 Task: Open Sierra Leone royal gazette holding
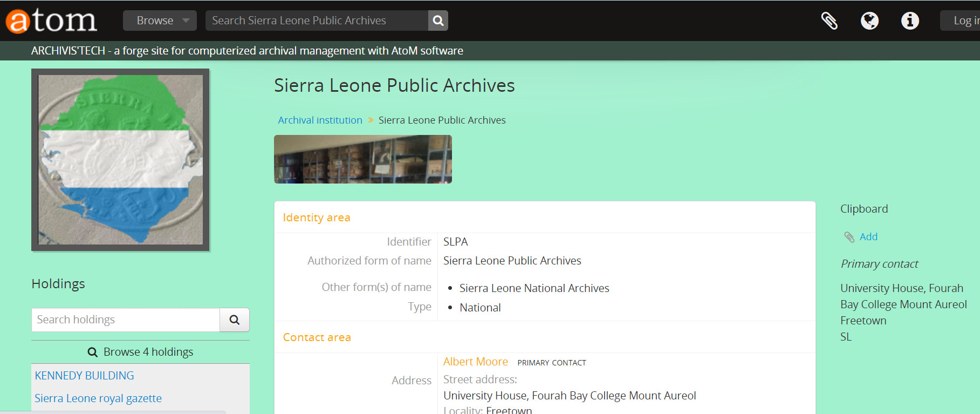click(x=98, y=398)
